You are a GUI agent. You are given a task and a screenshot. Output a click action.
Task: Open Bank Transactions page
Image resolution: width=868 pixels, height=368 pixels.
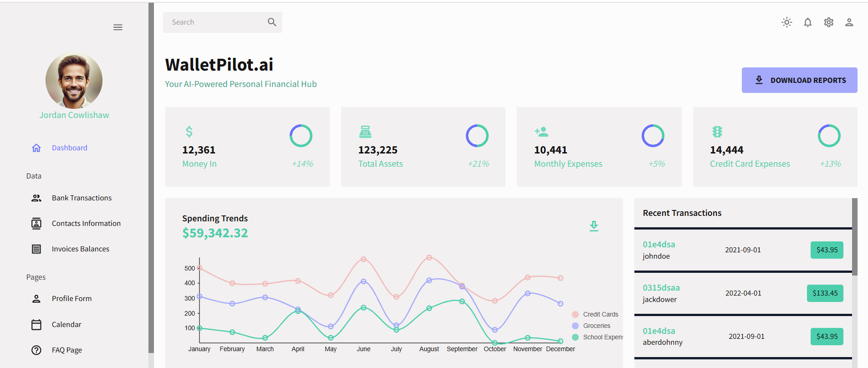coord(82,198)
